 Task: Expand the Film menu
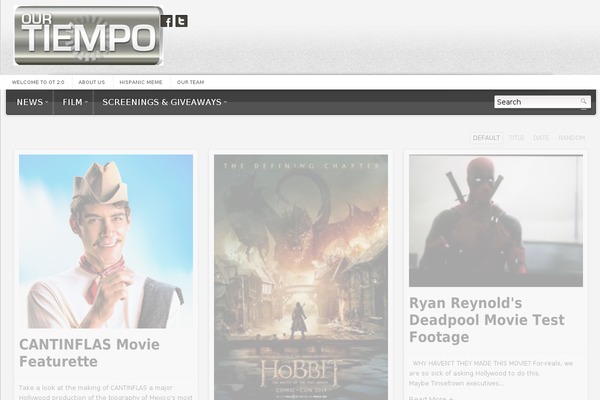pyautogui.click(x=75, y=102)
